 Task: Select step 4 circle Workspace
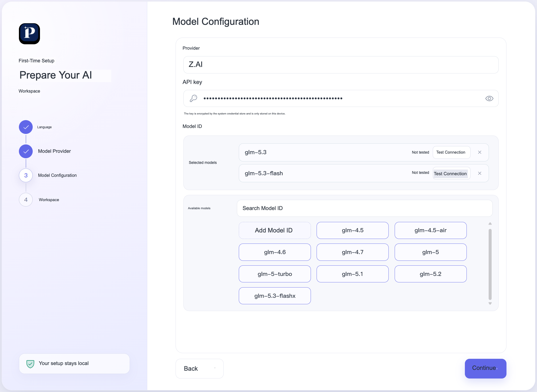(26, 200)
